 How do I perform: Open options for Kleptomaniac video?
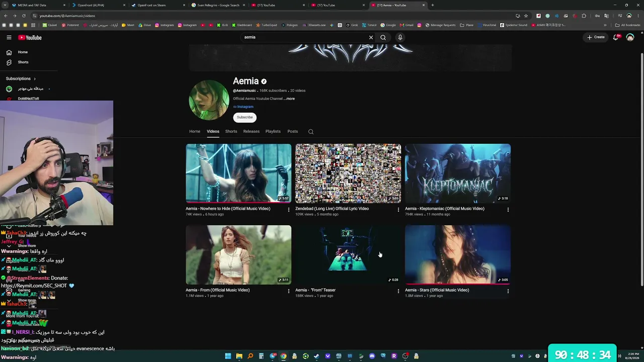pos(508,210)
